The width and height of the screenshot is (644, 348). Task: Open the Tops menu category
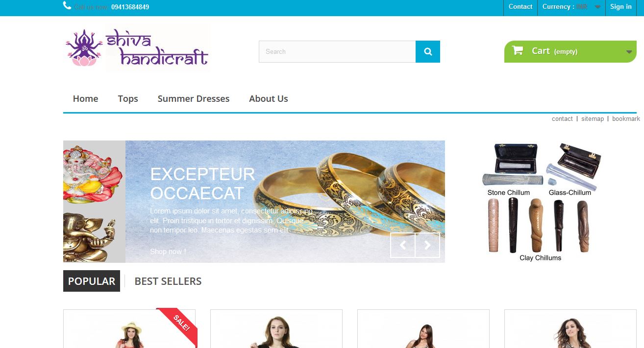[x=128, y=98]
